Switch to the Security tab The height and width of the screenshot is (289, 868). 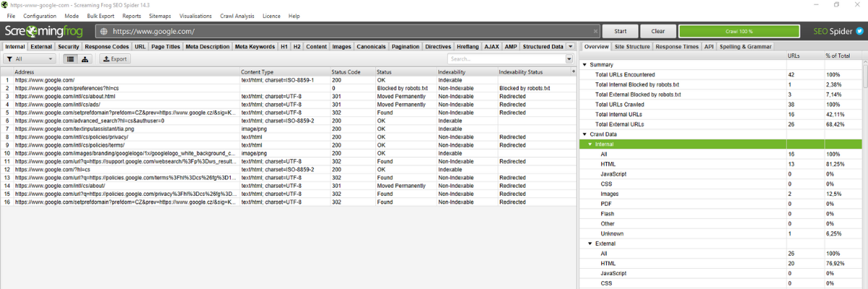point(68,46)
